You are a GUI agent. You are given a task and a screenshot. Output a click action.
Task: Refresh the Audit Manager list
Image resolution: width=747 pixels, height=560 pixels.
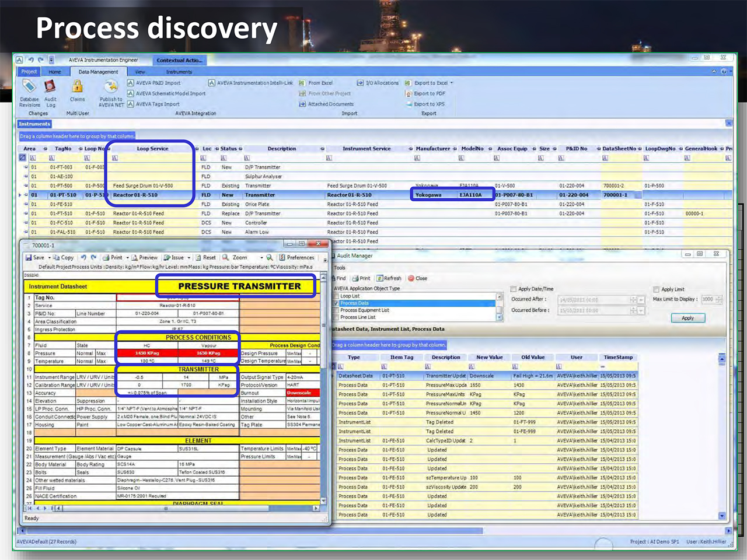[x=389, y=278]
